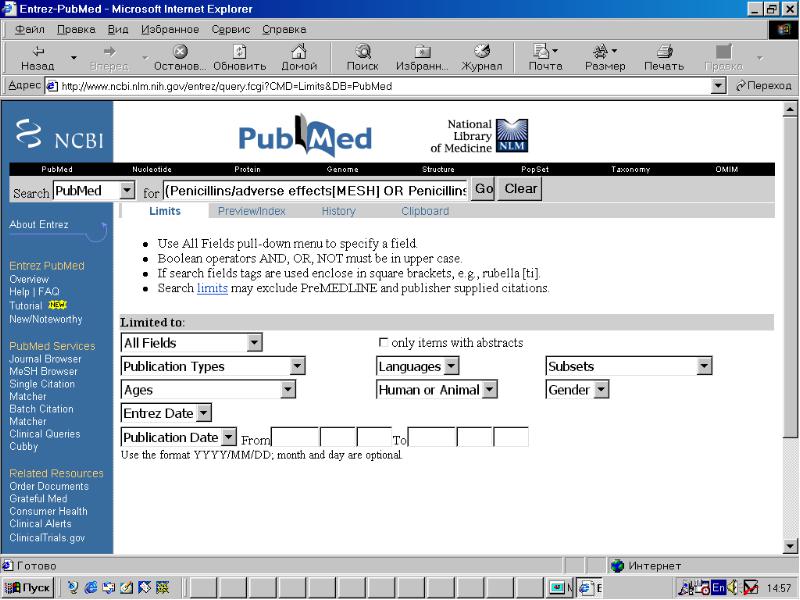This screenshot has width=800, height=600.
Task: Open the Human or Animal dropdown
Action: [x=437, y=390]
